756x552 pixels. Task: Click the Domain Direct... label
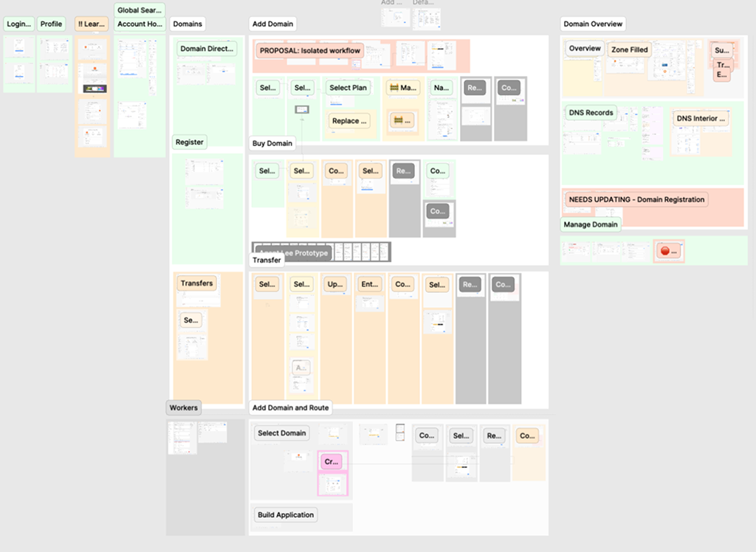click(x=207, y=49)
